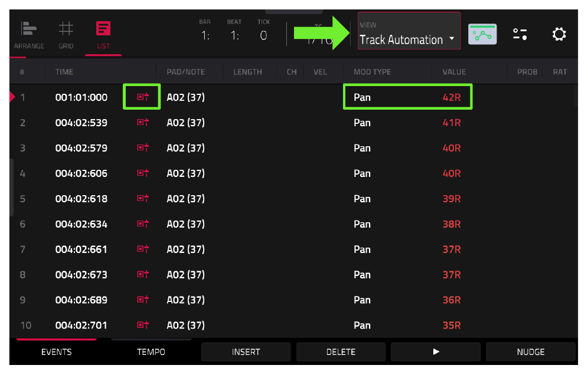
Task: Select event row number 7
Action: 22,249
